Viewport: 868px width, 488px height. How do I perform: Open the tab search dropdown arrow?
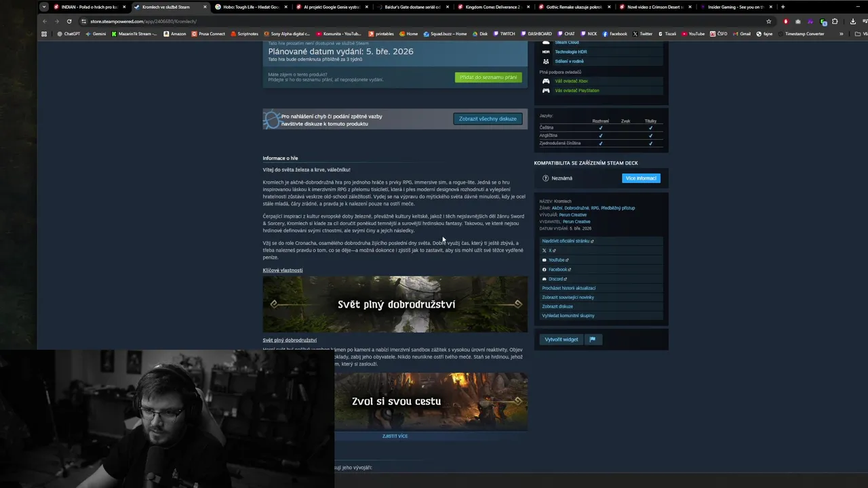tap(44, 7)
